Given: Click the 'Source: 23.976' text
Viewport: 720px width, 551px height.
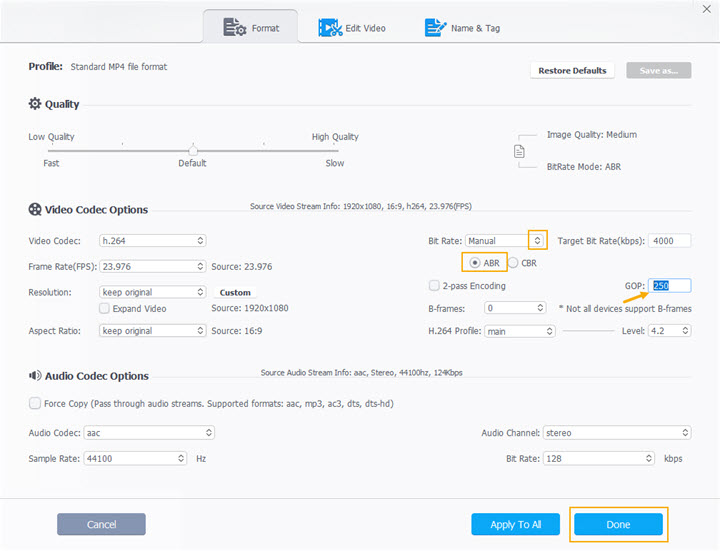Looking at the screenshot, I should tap(242, 266).
